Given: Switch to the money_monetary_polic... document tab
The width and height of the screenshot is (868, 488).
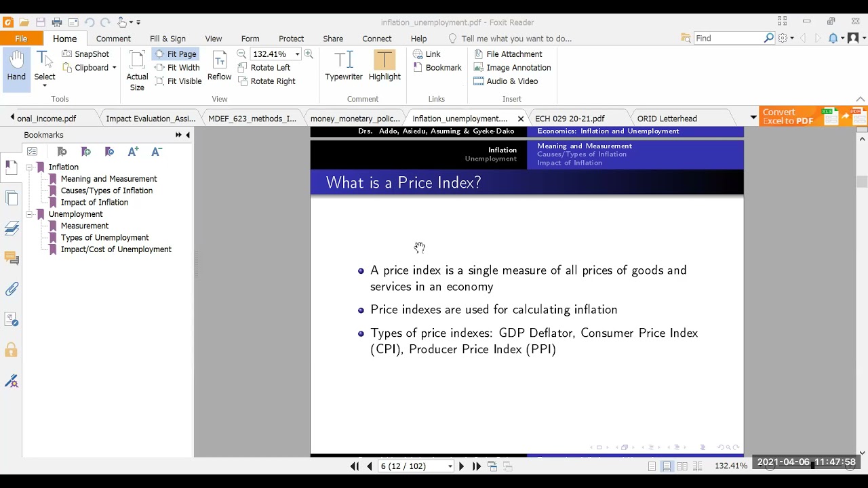Looking at the screenshot, I should 355,119.
